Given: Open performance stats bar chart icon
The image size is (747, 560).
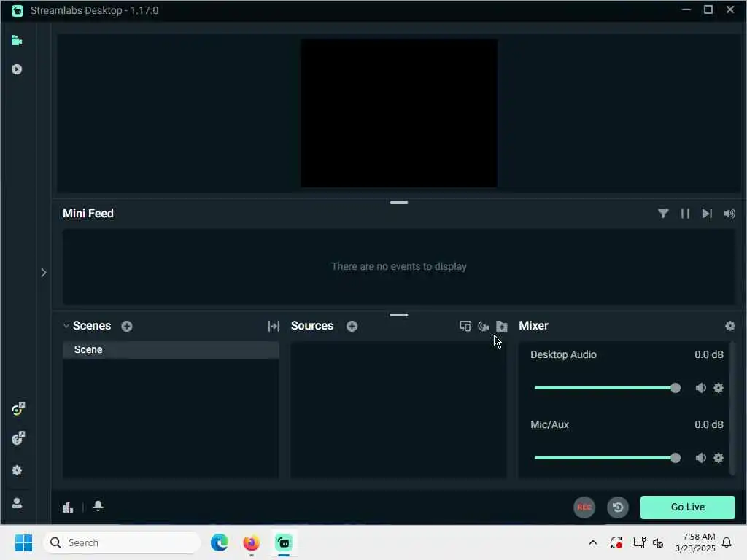Looking at the screenshot, I should (68, 507).
